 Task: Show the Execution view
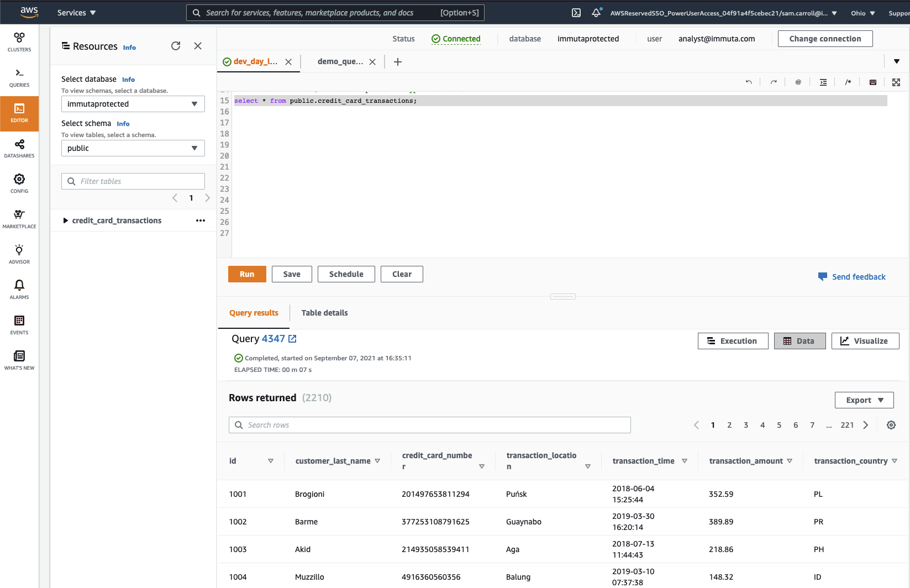(733, 341)
